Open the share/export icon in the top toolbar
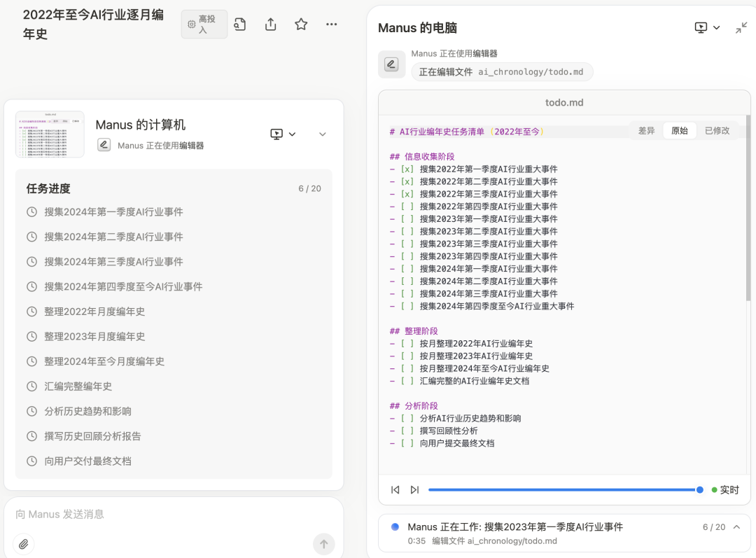Viewport: 756px width, 558px height. coord(269,24)
